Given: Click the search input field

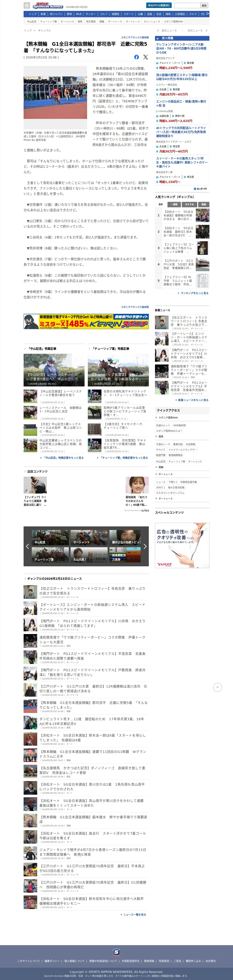Looking at the screenshot, I should pos(187,5).
